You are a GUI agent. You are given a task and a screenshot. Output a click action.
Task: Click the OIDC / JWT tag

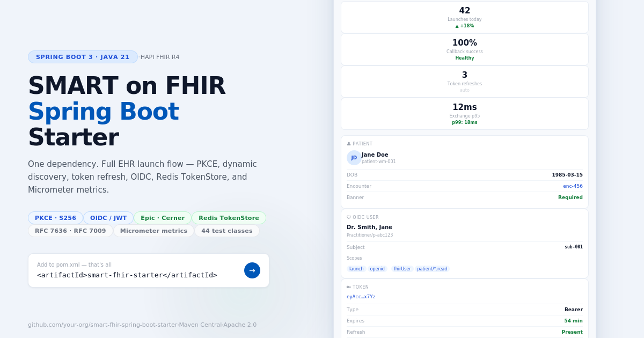point(108,218)
